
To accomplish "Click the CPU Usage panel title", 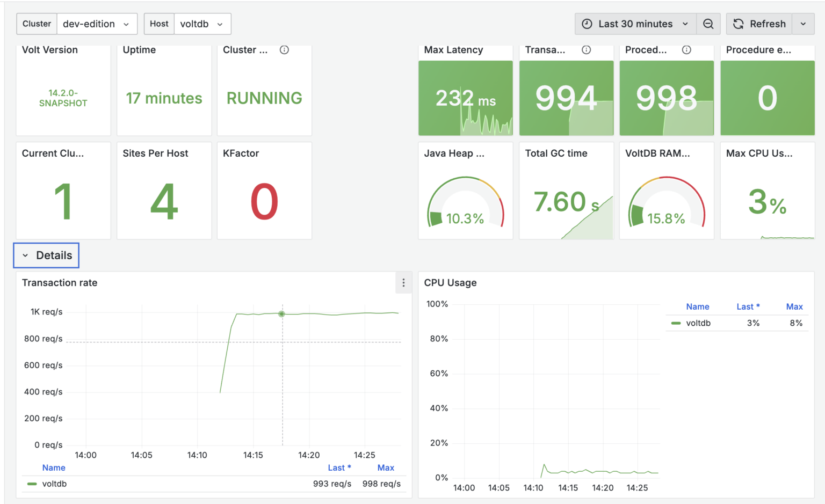I will pyautogui.click(x=451, y=282).
